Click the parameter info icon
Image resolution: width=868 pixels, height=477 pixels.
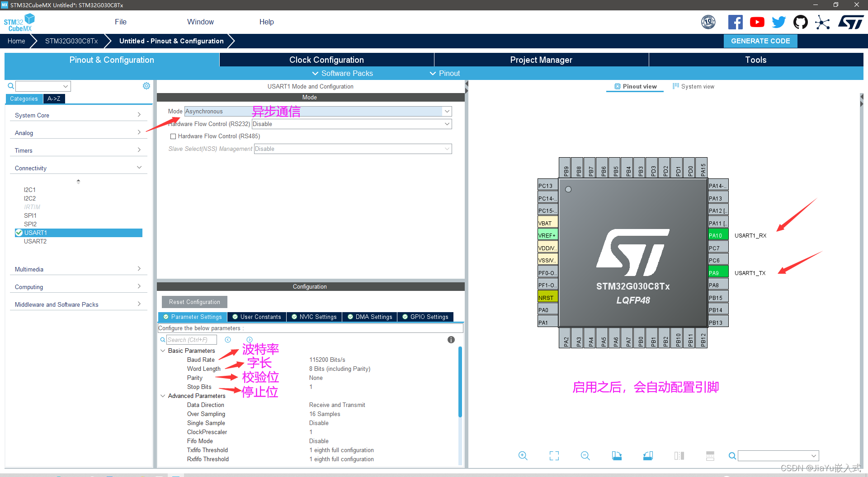451,340
